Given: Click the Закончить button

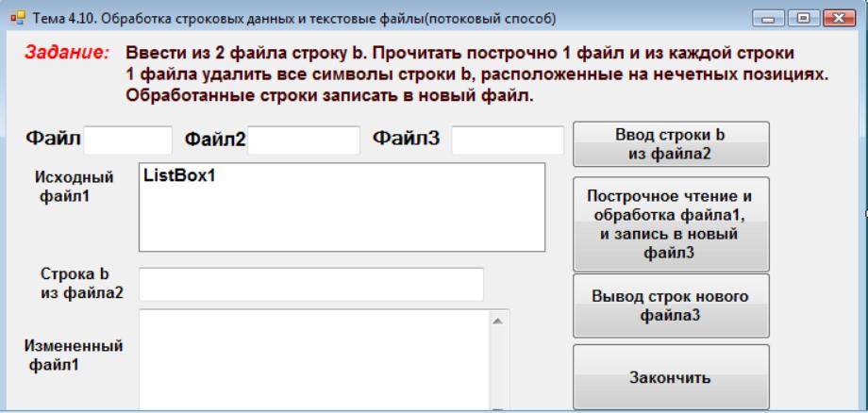Looking at the screenshot, I should point(671,378).
